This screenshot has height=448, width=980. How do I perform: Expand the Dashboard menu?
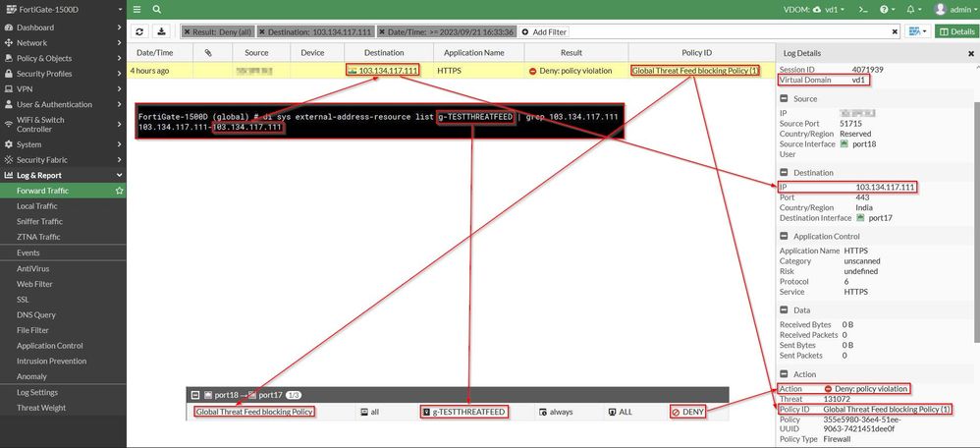tap(63, 28)
